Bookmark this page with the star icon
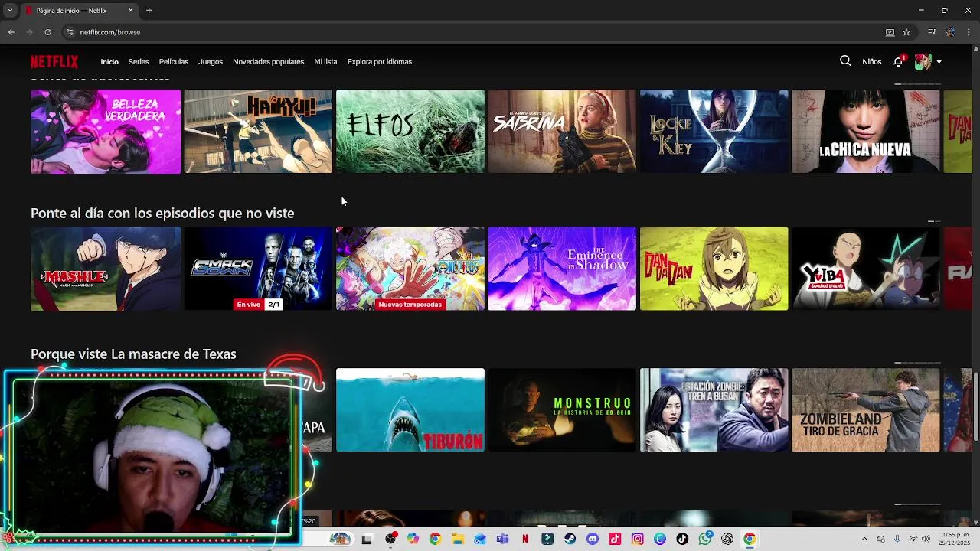 tap(906, 32)
